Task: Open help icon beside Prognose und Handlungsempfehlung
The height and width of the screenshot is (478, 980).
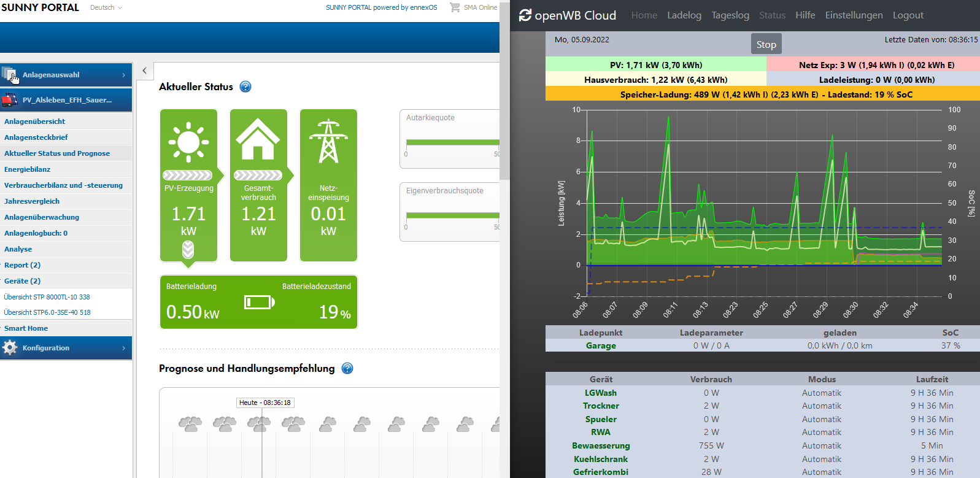Action: [x=347, y=368]
